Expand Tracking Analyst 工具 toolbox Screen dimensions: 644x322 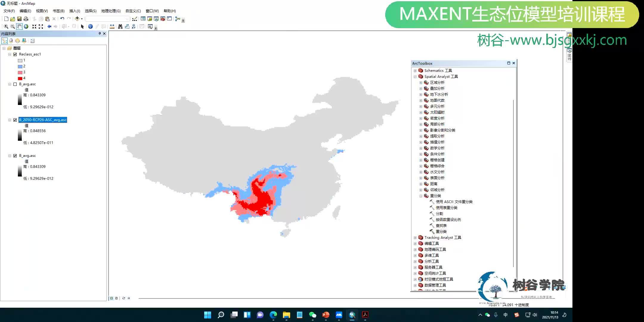pos(415,238)
